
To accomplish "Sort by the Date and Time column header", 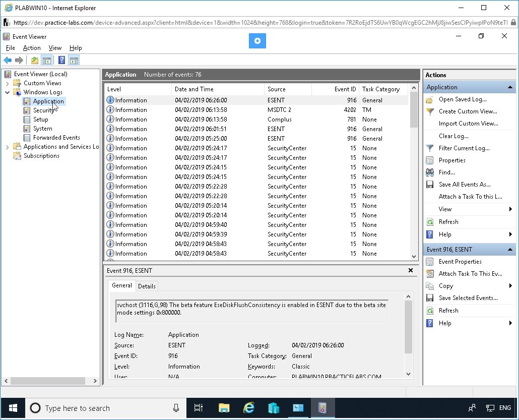I will pyautogui.click(x=218, y=89).
